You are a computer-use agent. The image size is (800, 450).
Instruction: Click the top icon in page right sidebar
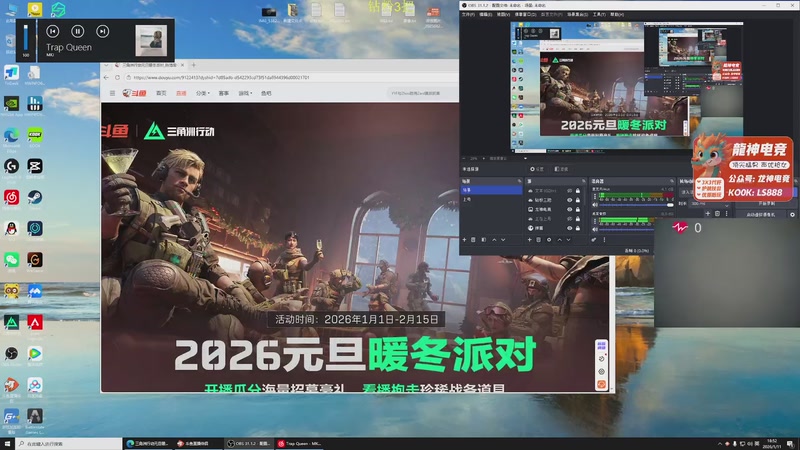point(602,345)
